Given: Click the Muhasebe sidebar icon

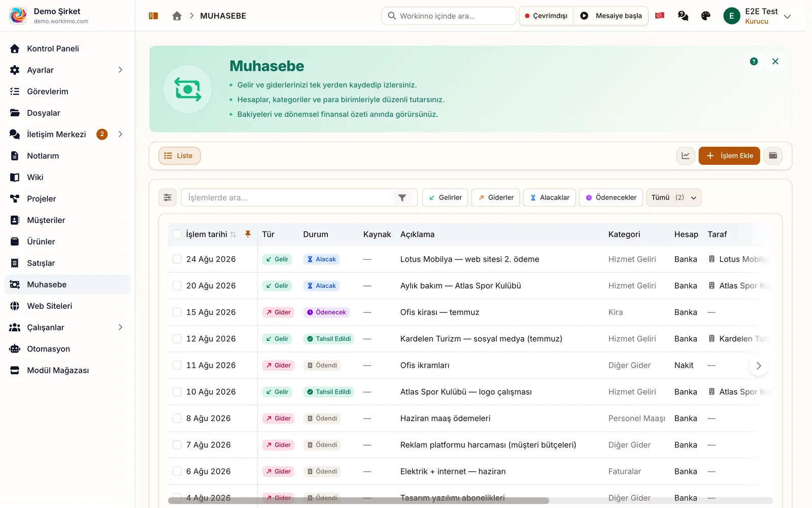Looking at the screenshot, I should click(x=15, y=284).
